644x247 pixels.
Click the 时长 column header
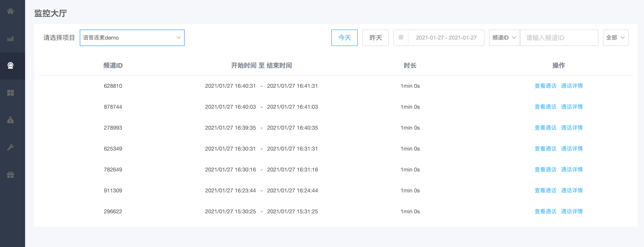pos(410,66)
